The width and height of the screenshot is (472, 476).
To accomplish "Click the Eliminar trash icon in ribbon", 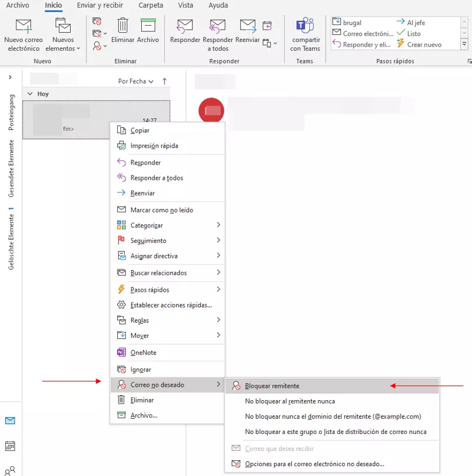I will point(123,25).
